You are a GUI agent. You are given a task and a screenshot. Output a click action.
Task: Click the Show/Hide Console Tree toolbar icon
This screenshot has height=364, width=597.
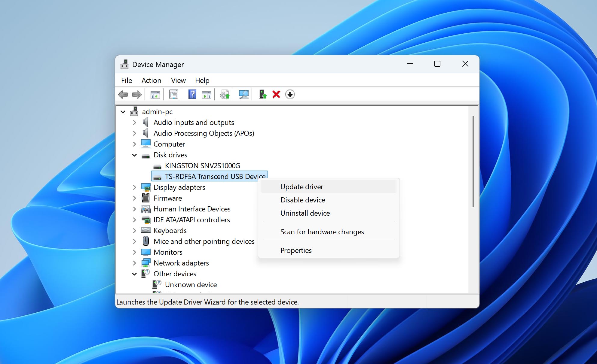pos(155,94)
